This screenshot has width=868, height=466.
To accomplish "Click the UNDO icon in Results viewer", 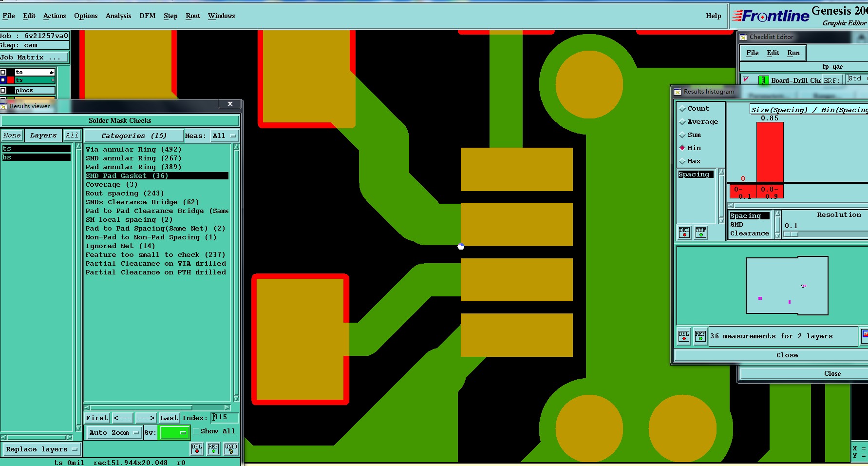I will point(231,449).
